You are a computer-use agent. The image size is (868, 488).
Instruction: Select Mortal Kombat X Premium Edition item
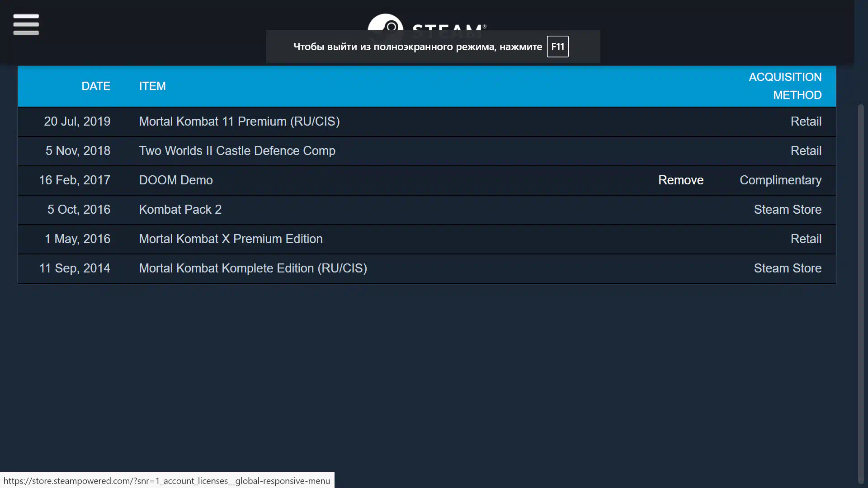(x=231, y=239)
